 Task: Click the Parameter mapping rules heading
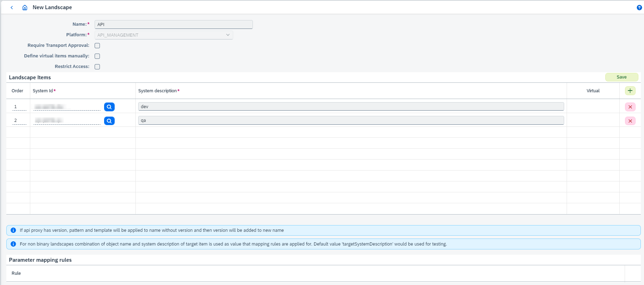point(40,260)
